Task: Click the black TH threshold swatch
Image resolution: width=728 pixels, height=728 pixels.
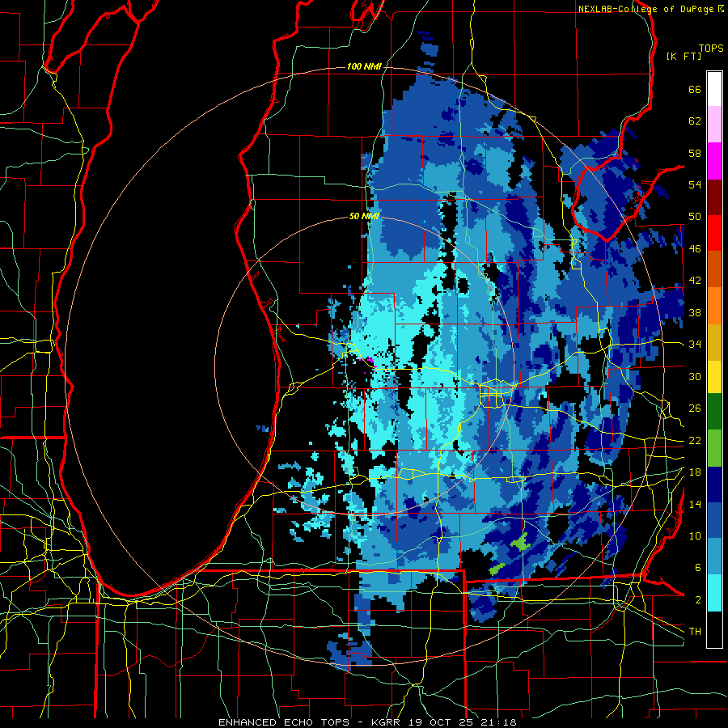Action: pos(714,629)
